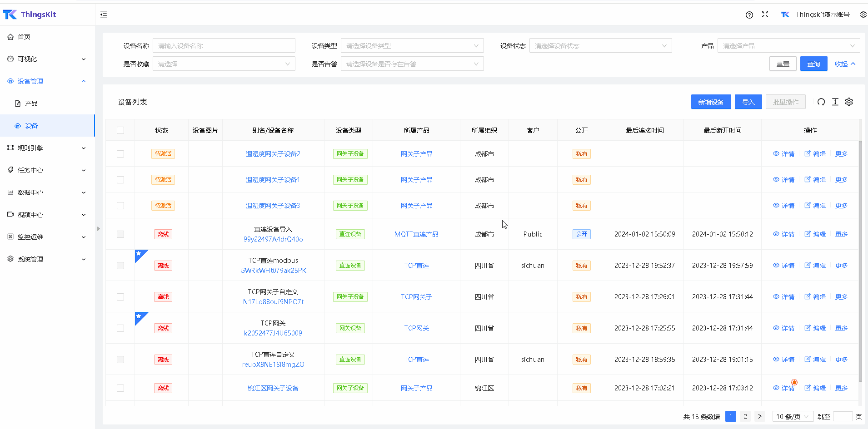Open the table density icon

point(835,102)
